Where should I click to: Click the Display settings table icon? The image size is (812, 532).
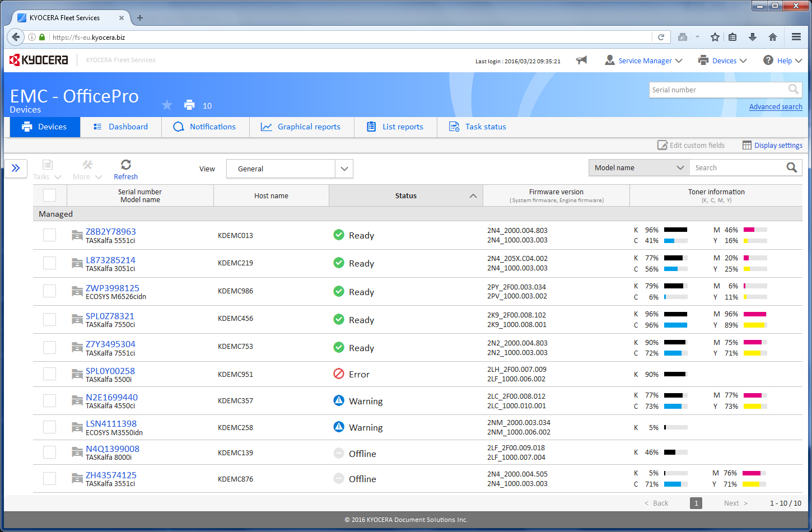(747, 145)
